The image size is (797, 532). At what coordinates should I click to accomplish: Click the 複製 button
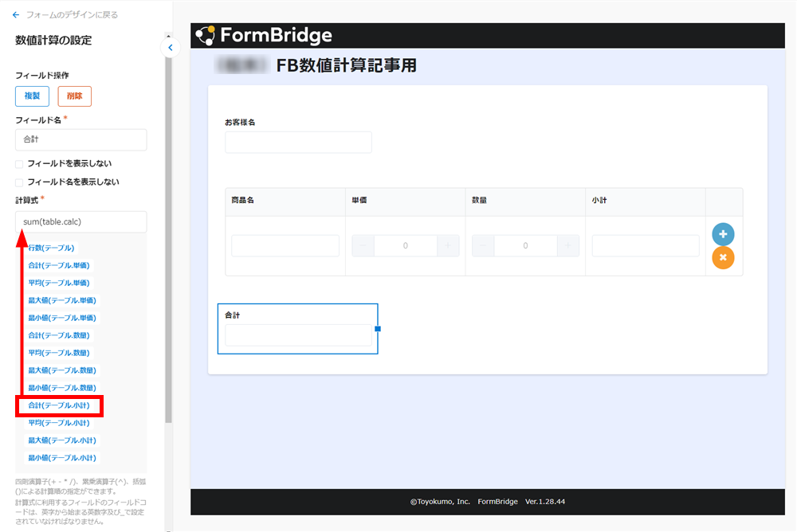(32, 96)
